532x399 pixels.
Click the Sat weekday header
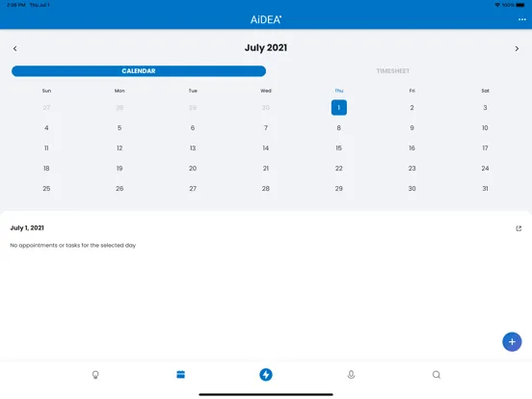pyautogui.click(x=485, y=91)
